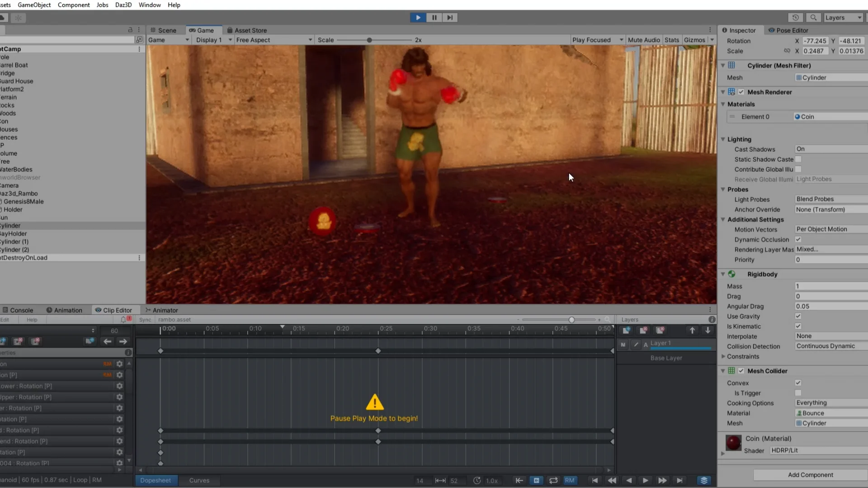868x488 pixels.
Task: Open the Layers dropdown in top-right toolbar
Action: 844,18
